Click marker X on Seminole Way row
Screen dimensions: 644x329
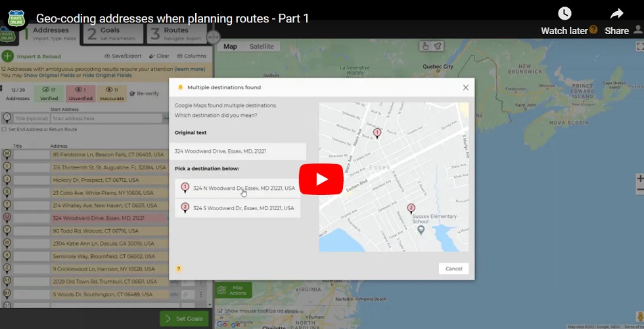tap(7, 256)
